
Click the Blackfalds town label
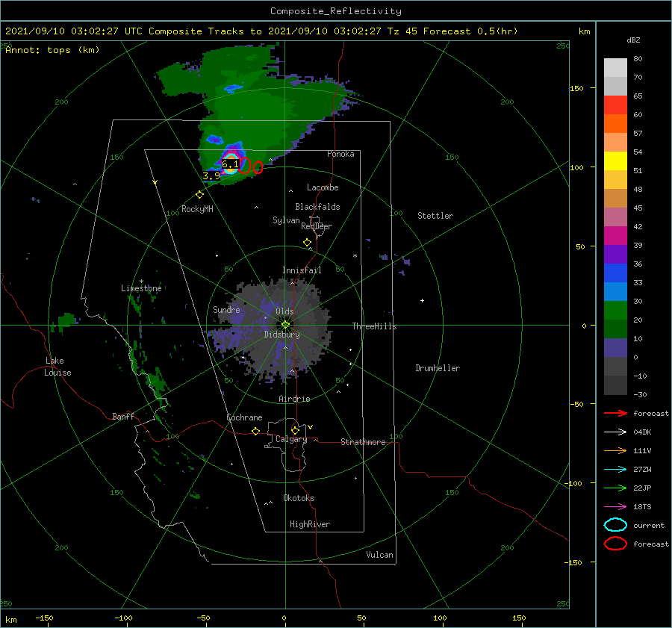(317, 207)
